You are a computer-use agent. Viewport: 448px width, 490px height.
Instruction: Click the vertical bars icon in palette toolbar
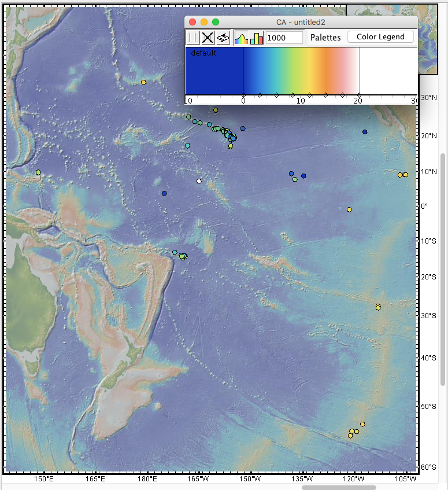pyautogui.click(x=193, y=38)
